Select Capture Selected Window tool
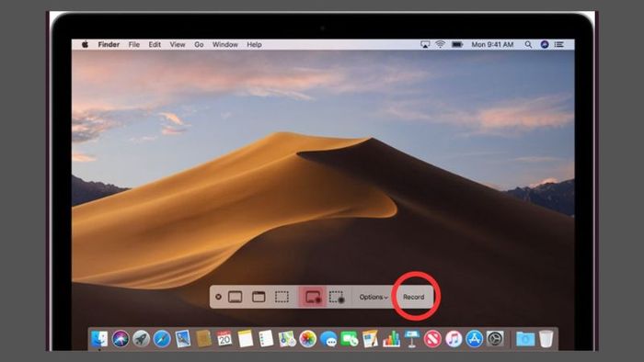The height and width of the screenshot is (362, 644). (259, 297)
